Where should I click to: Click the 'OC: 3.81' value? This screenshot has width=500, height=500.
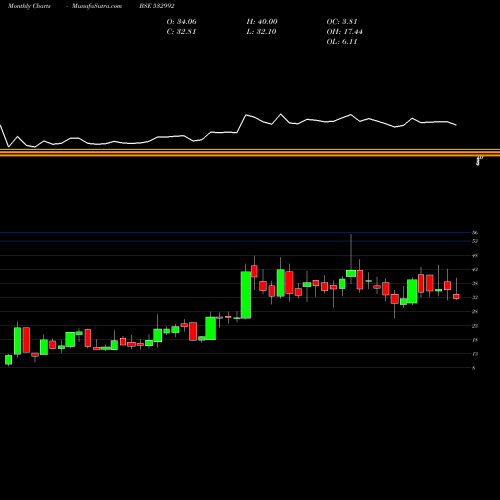pos(342,22)
